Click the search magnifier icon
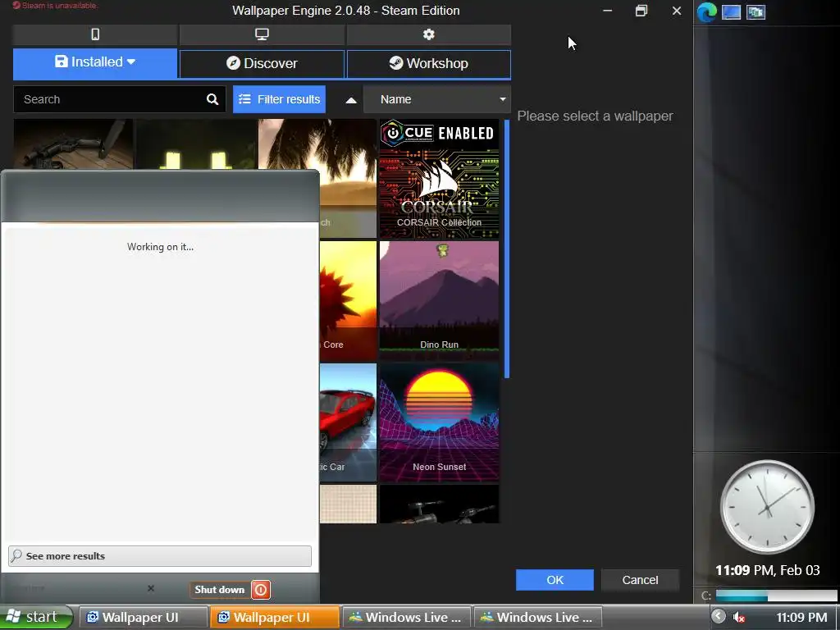840x630 pixels. pyautogui.click(x=212, y=99)
